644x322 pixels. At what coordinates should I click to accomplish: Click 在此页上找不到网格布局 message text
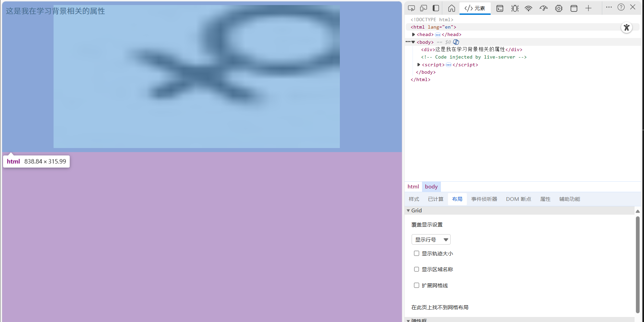tap(440, 307)
